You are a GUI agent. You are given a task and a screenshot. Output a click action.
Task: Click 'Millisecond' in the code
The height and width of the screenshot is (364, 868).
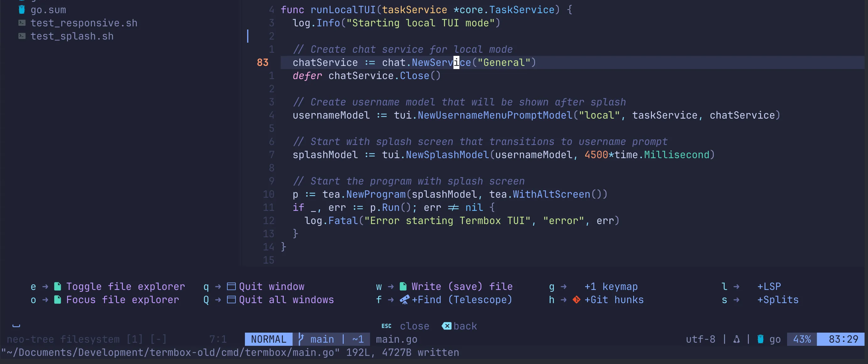click(x=677, y=155)
